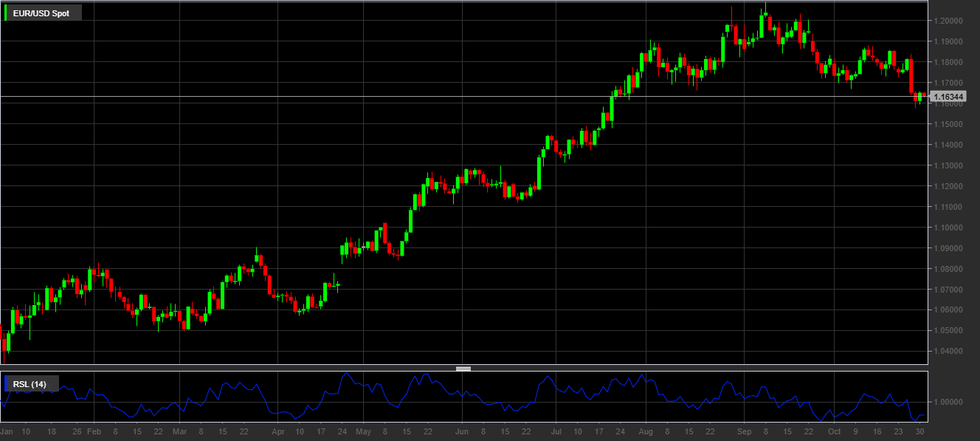Select the EUR/USD Spot series label
Image resolution: width=980 pixels, height=441 pixels.
point(41,13)
